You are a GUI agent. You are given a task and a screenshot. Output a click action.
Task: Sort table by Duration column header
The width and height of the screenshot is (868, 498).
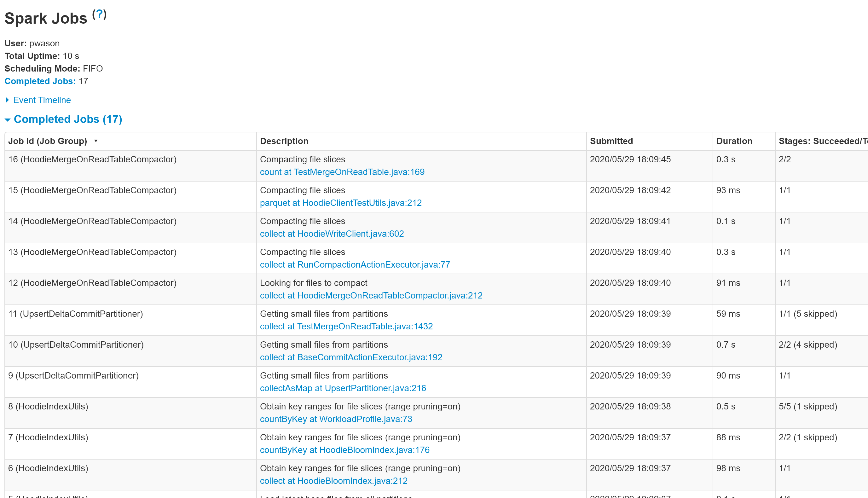pos(734,141)
